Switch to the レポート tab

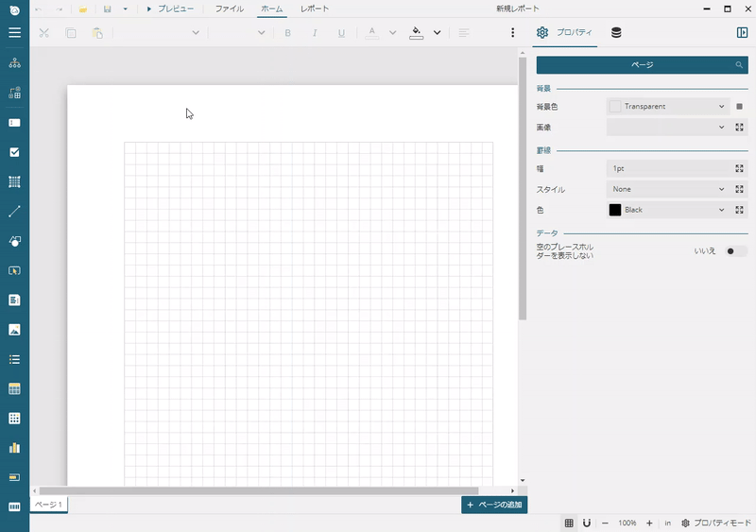pos(315,9)
